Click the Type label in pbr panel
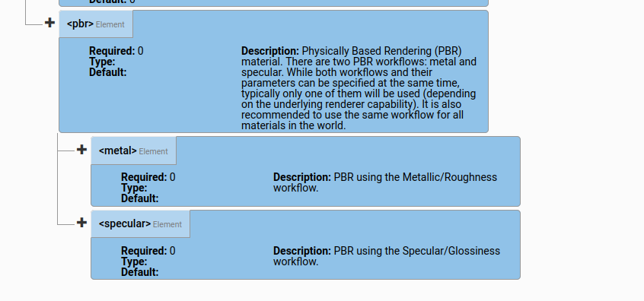Screen dimensions: 644x301 click(102, 62)
